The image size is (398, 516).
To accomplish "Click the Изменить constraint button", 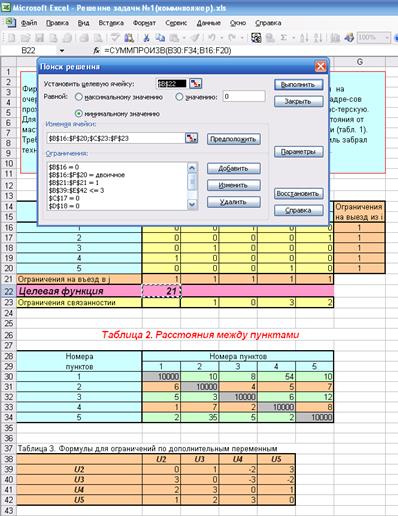I will [x=233, y=185].
